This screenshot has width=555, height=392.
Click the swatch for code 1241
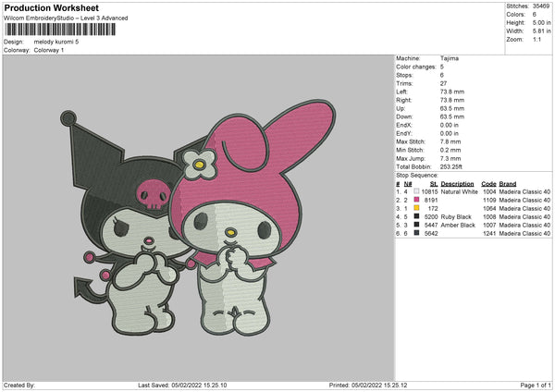[x=416, y=233]
